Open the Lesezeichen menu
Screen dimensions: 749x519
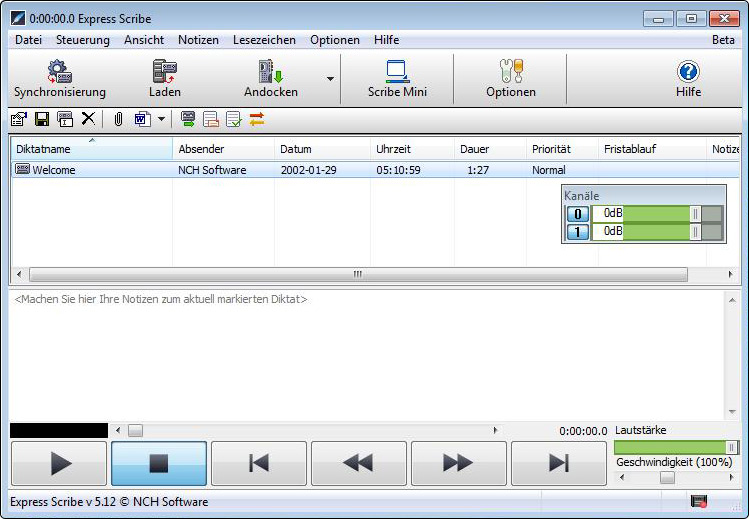(x=264, y=40)
